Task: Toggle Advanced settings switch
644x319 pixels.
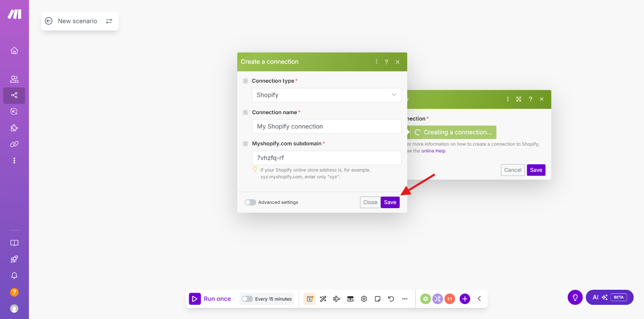Action: [x=250, y=202]
